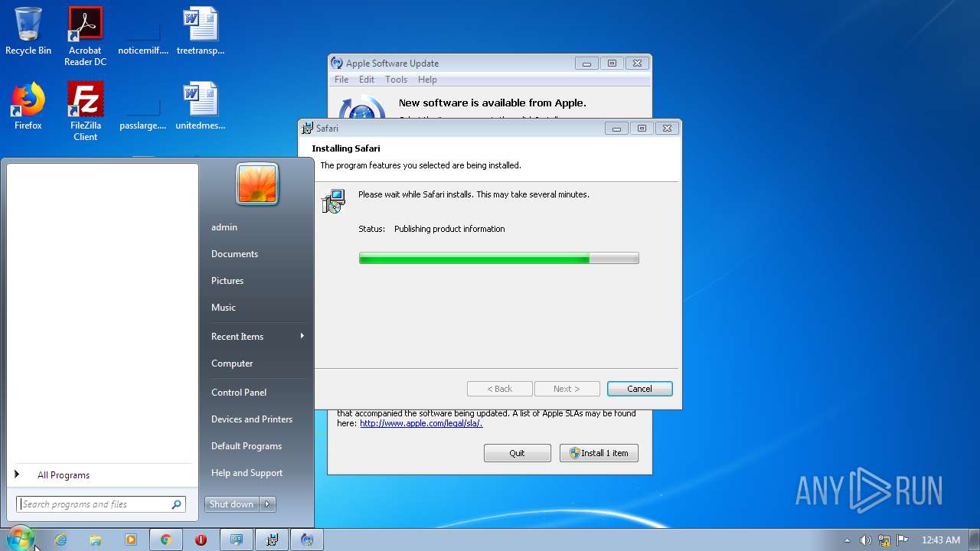Open Devices and Printers
Image resolution: width=980 pixels, height=551 pixels.
point(252,419)
